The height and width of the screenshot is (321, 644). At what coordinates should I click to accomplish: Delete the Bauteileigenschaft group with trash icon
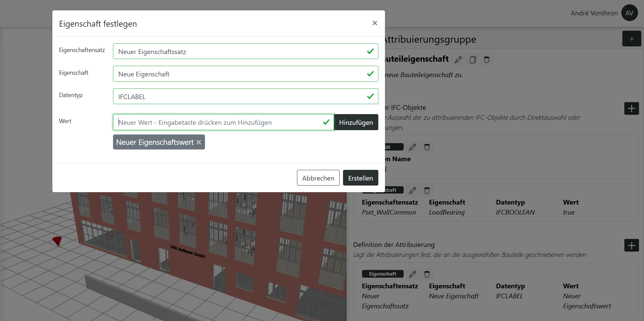point(487,59)
